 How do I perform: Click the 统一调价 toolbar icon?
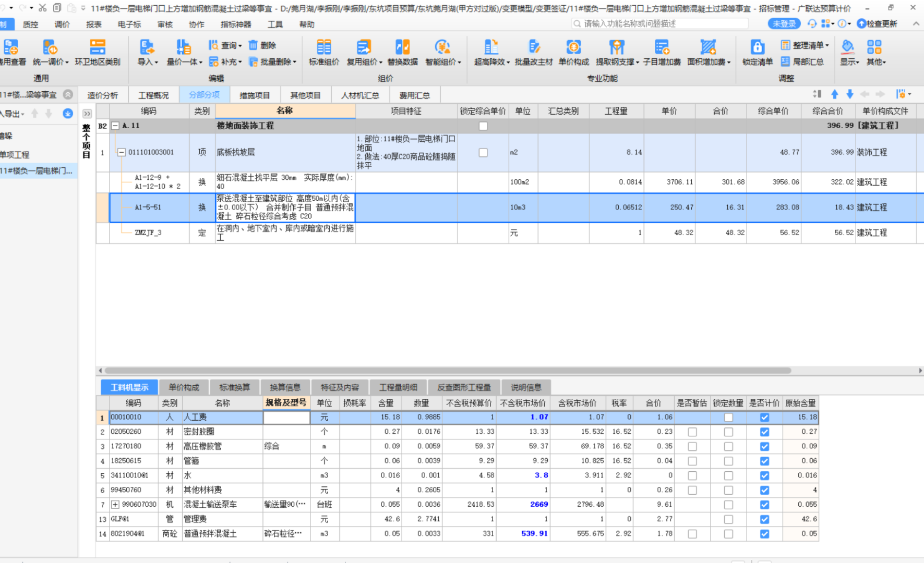[50, 47]
